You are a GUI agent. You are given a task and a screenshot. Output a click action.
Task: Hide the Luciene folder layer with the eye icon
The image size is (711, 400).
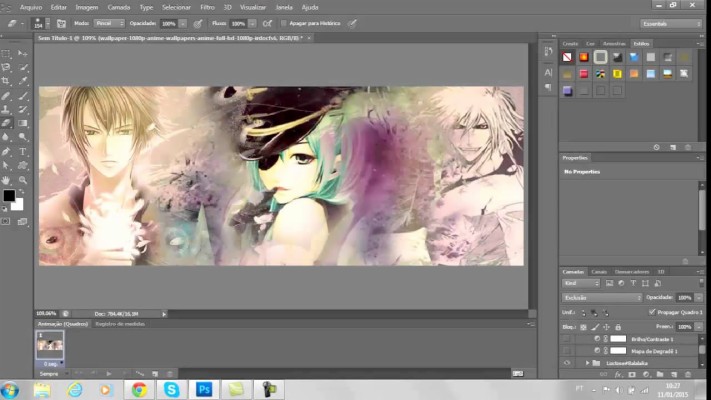(x=567, y=363)
